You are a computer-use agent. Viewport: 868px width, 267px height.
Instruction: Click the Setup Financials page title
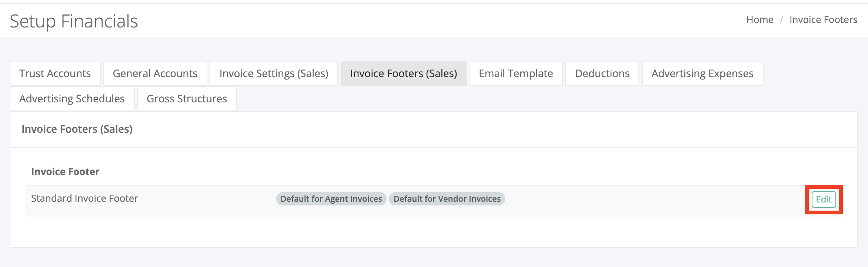click(x=74, y=21)
